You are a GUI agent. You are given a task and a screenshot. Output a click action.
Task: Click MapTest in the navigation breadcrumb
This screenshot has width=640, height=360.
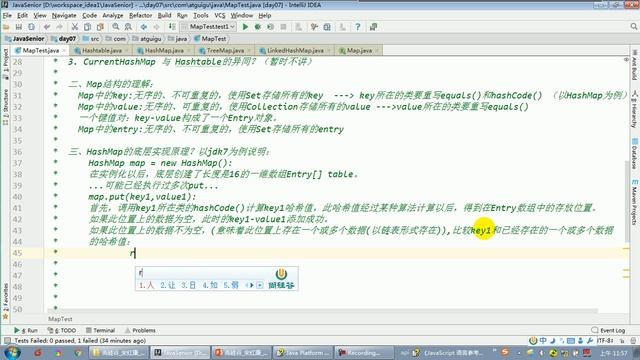tap(211, 39)
